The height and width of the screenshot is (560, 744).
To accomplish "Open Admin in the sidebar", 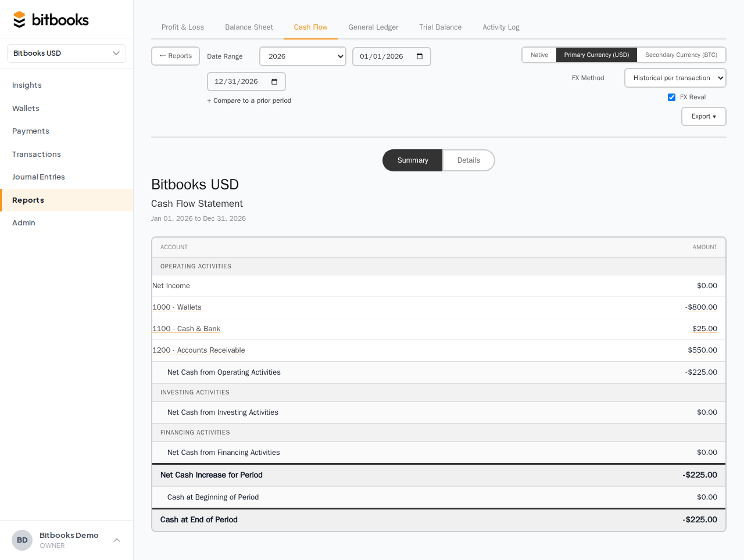I will tap(67, 223).
